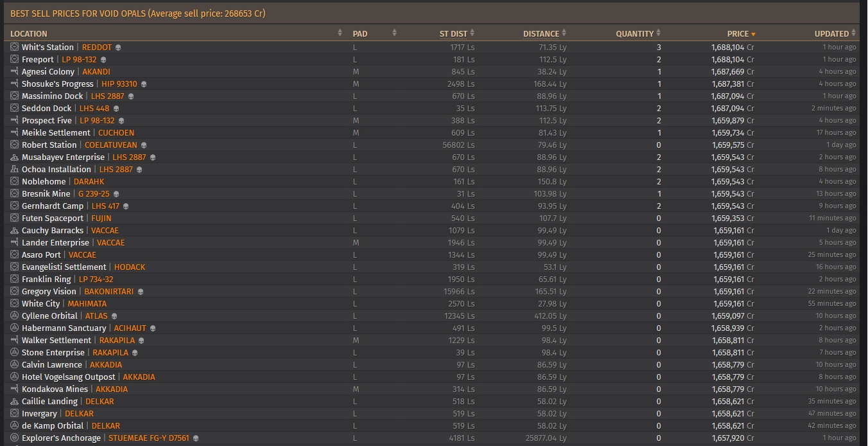Click the skull icon beside ACIHAUT

(x=153, y=328)
